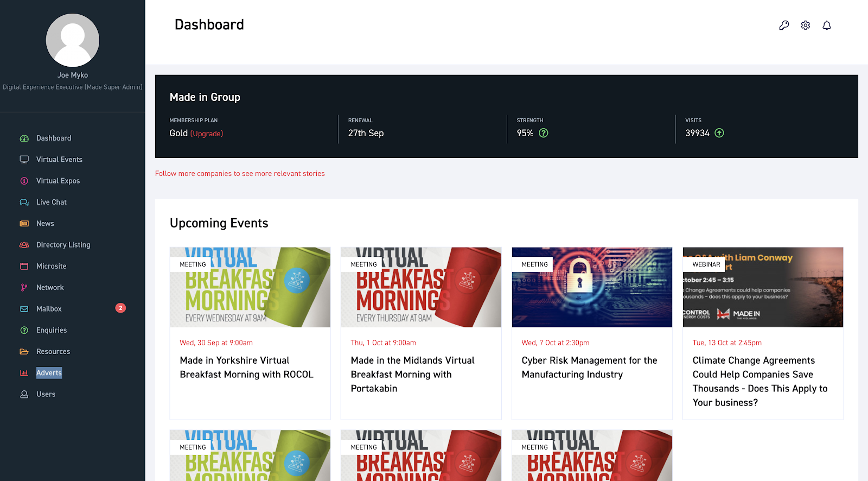Click the 95% strength value

click(x=525, y=133)
